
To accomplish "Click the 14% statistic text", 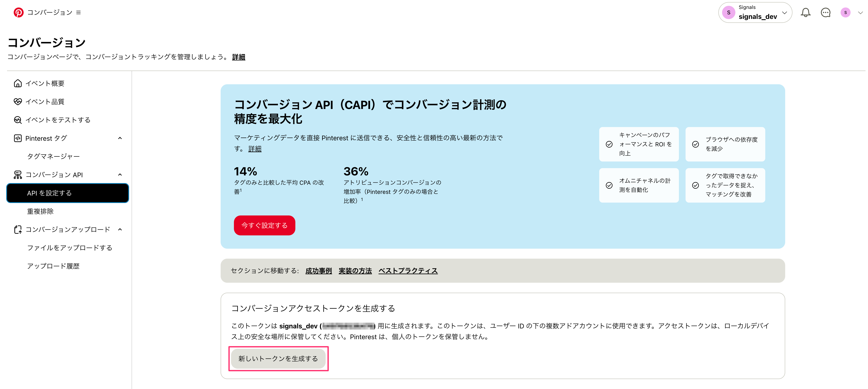I will 245,171.
